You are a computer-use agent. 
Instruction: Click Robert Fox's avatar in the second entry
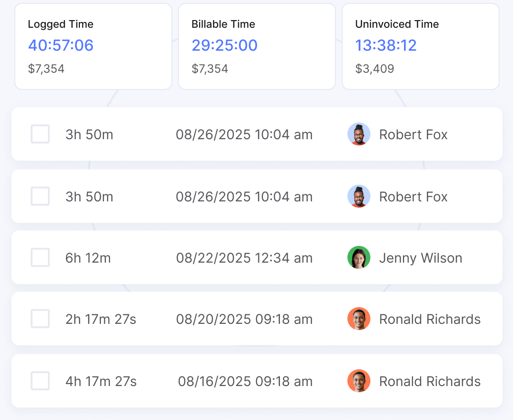click(x=358, y=197)
